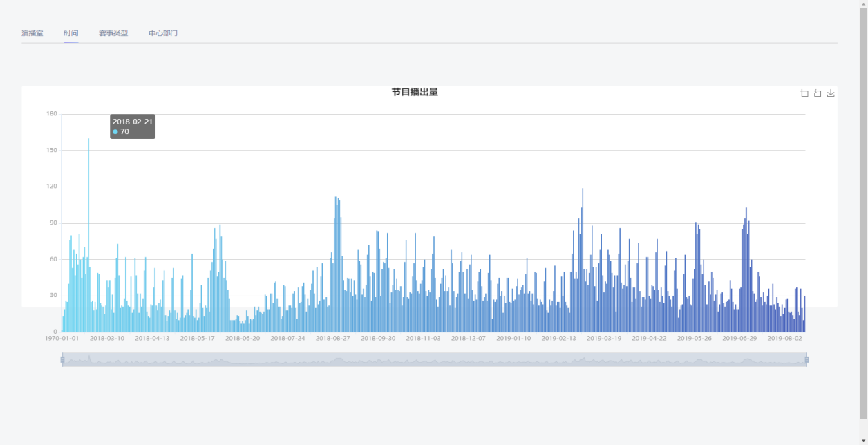The image size is (868, 445).
Task: Click the middle of the data zoom slider
Action: coord(434,359)
